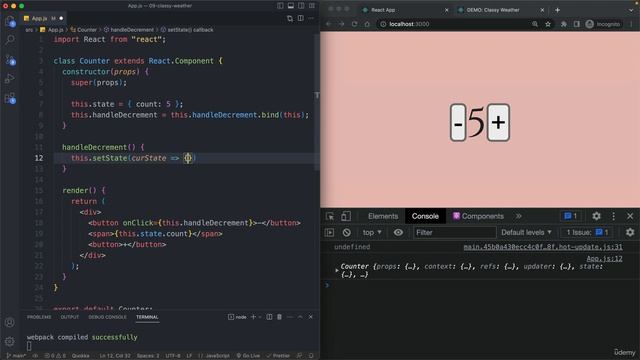640x360 pixels.
Task: Open the Customize Layout icon in title bar
Action: 312,6
